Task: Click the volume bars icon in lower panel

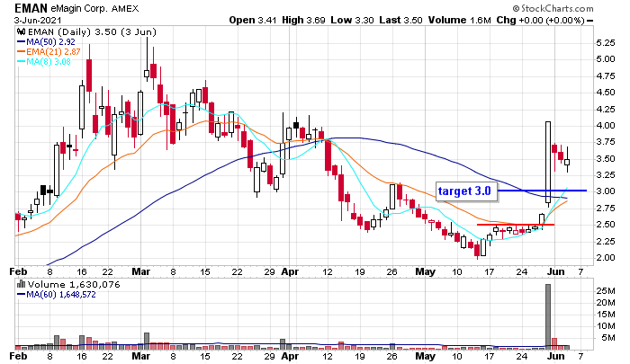Action: pos(21,285)
